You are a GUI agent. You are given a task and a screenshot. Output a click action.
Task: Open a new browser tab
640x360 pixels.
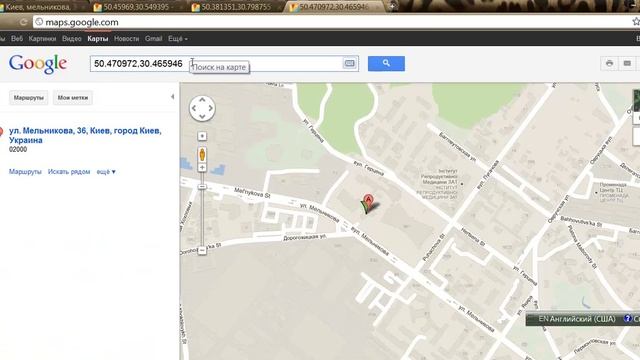pos(393,6)
